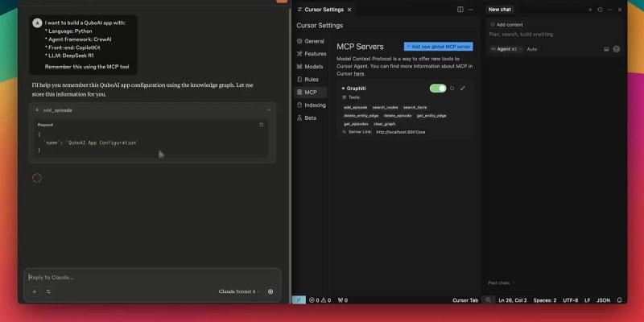Open the Auto model selector
The image size is (644, 322).
(532, 49)
